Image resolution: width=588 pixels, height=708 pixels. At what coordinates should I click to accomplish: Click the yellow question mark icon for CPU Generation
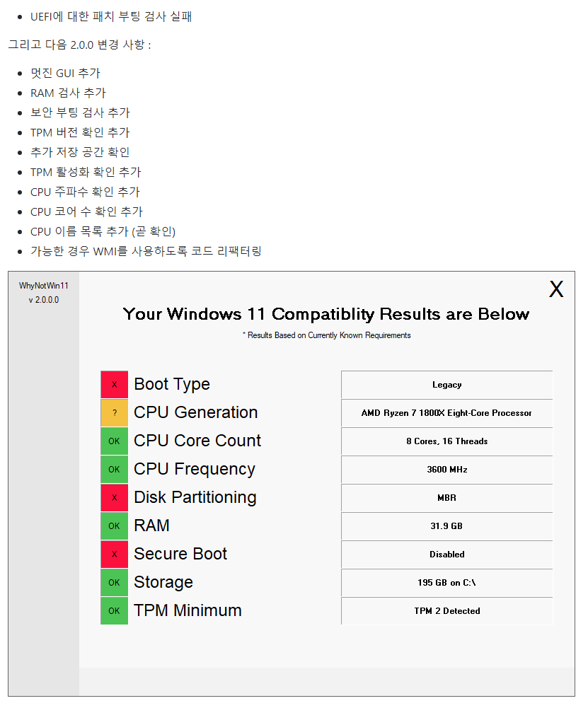tap(114, 413)
